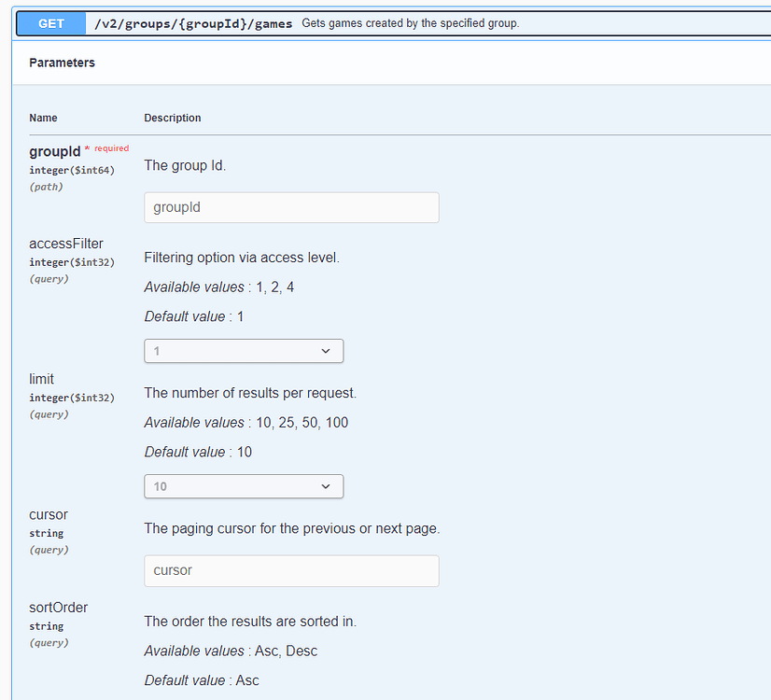The height and width of the screenshot is (700, 771).
Task: Click the limit dropdown chevron arrow
Action: coord(325,486)
